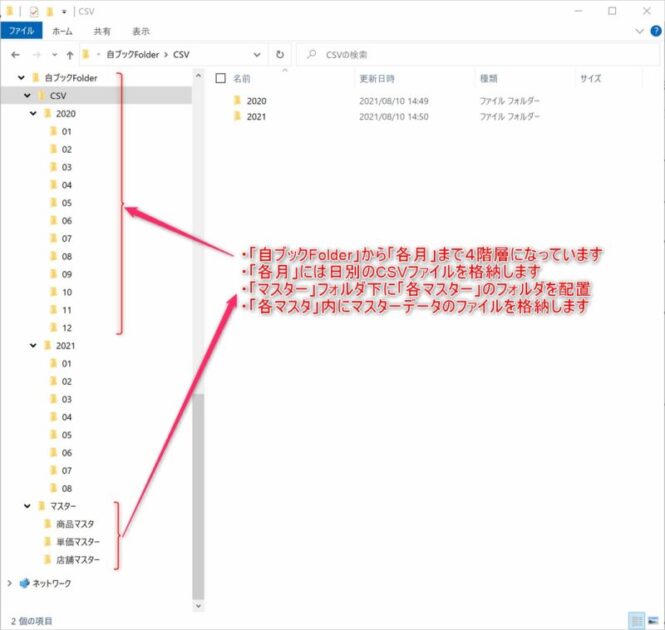Select 自ブックFolder in navigation tree
This screenshot has height=630, width=665.
click(x=71, y=78)
